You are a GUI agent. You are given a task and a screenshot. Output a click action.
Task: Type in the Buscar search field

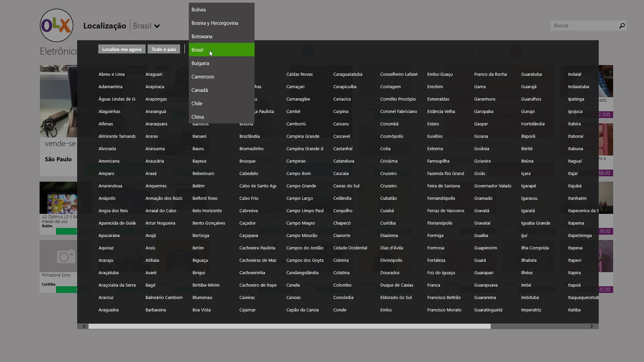click(584, 25)
